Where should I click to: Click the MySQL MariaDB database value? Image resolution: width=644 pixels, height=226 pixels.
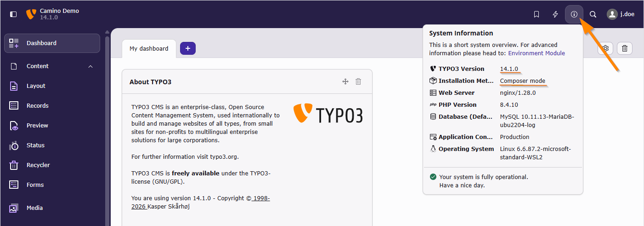pos(537,121)
